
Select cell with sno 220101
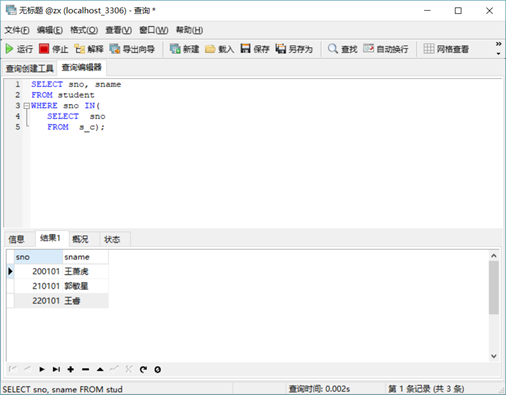click(38, 301)
